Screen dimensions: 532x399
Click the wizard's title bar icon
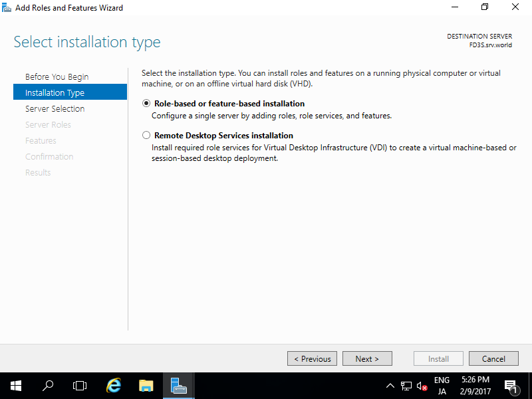(7, 7)
